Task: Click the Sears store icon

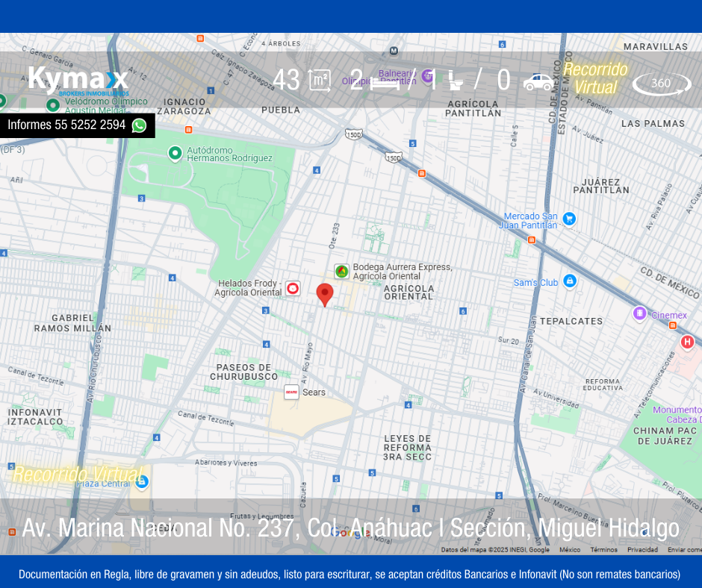Action: point(291,392)
